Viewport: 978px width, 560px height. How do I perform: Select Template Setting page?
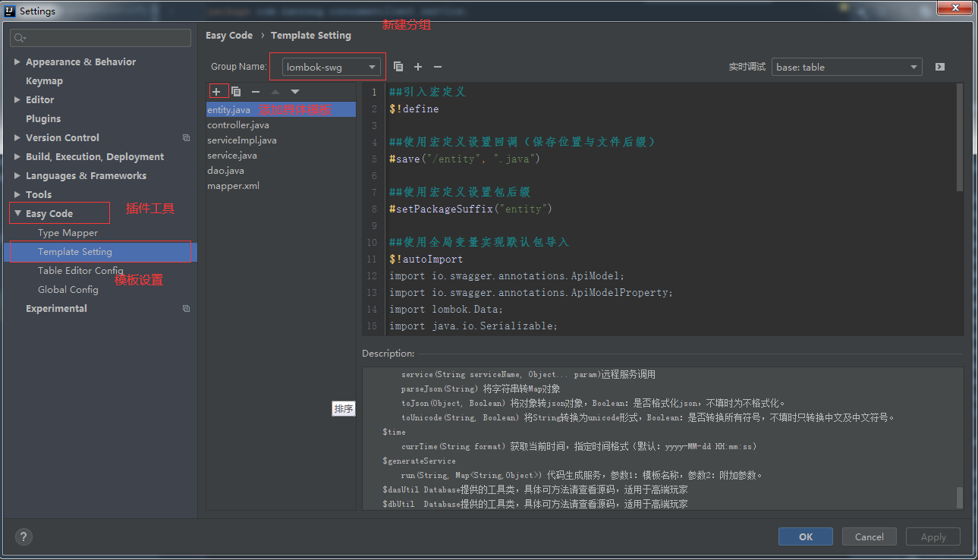point(100,252)
